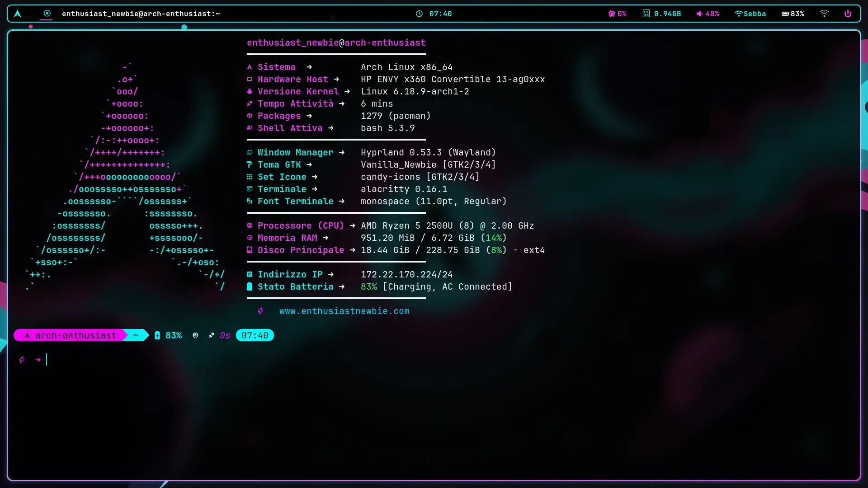Screen dimensions: 868x488
Task: Click the Arch Linux logo in the top bar
Action: [18, 14]
